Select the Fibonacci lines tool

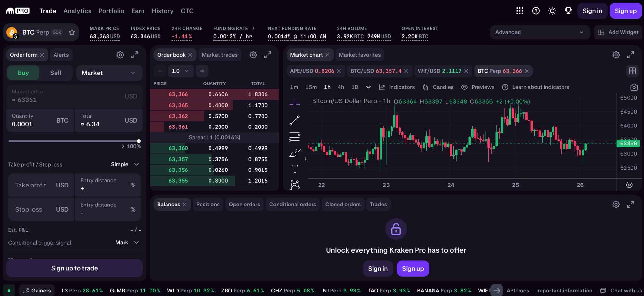[295, 137]
